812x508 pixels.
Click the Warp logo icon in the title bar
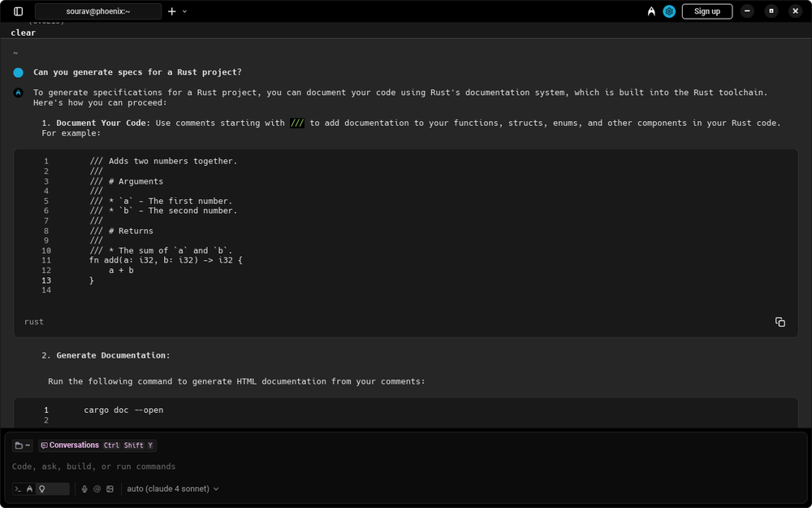click(651, 11)
